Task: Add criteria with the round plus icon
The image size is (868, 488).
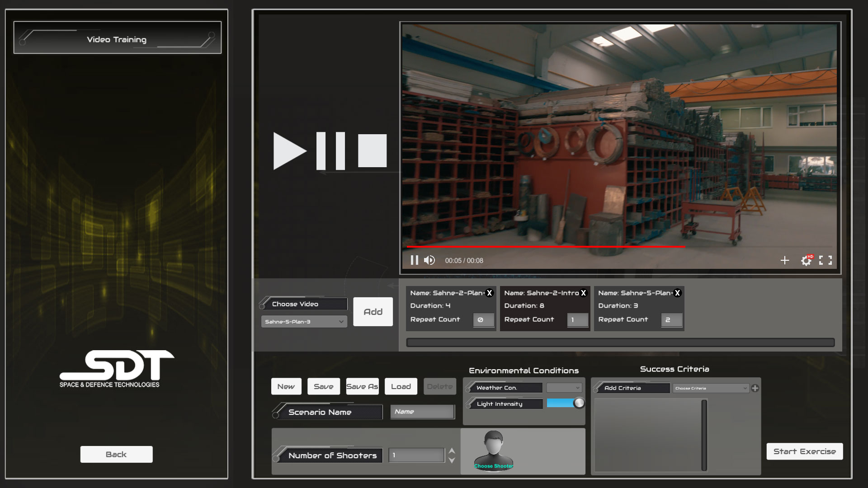Action: click(755, 388)
